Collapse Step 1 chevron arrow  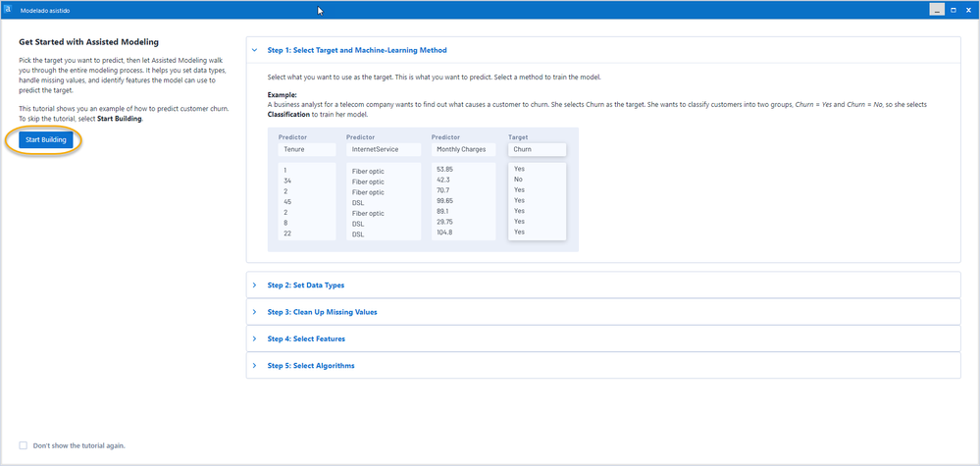pos(254,50)
